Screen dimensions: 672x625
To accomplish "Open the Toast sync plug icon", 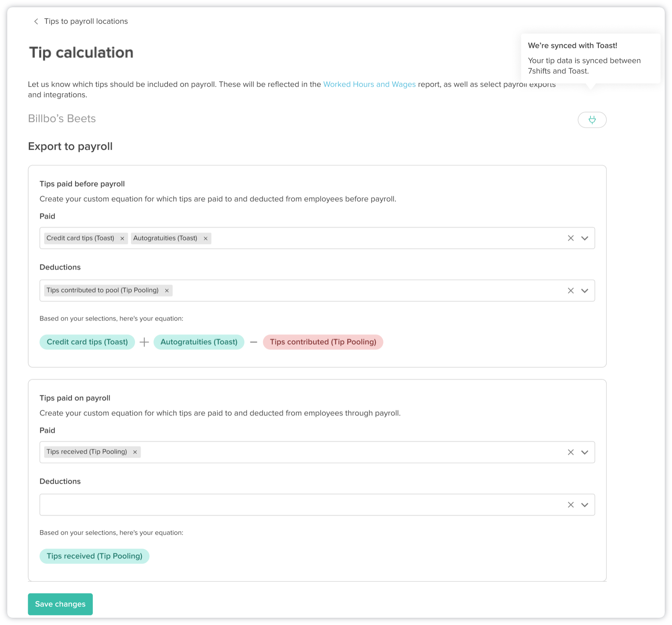I will point(592,119).
